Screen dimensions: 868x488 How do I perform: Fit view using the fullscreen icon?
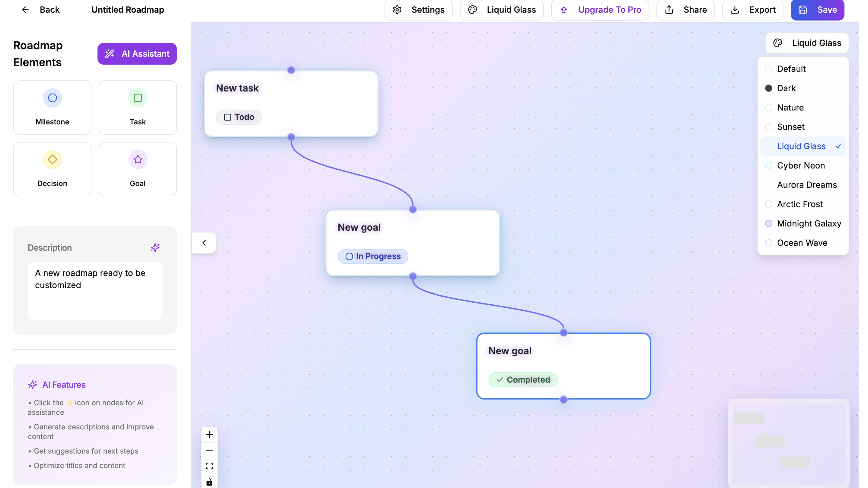209,466
